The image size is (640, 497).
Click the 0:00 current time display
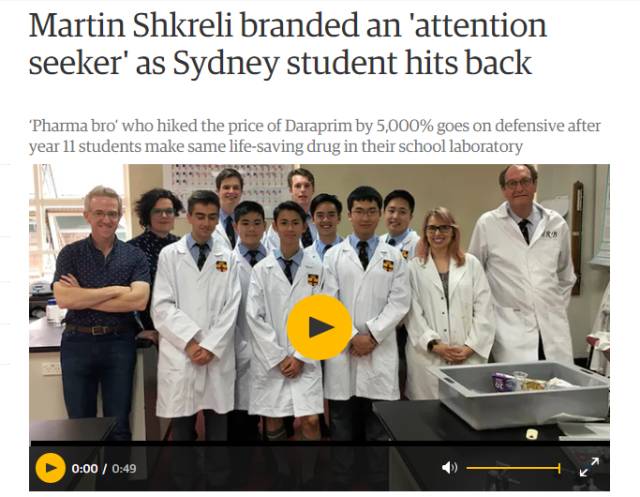click(84, 468)
